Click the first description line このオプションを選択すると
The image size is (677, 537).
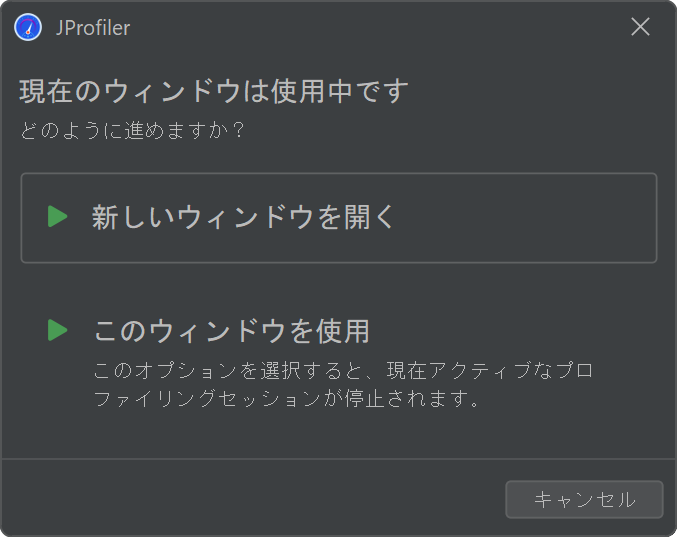[x=343, y=370]
